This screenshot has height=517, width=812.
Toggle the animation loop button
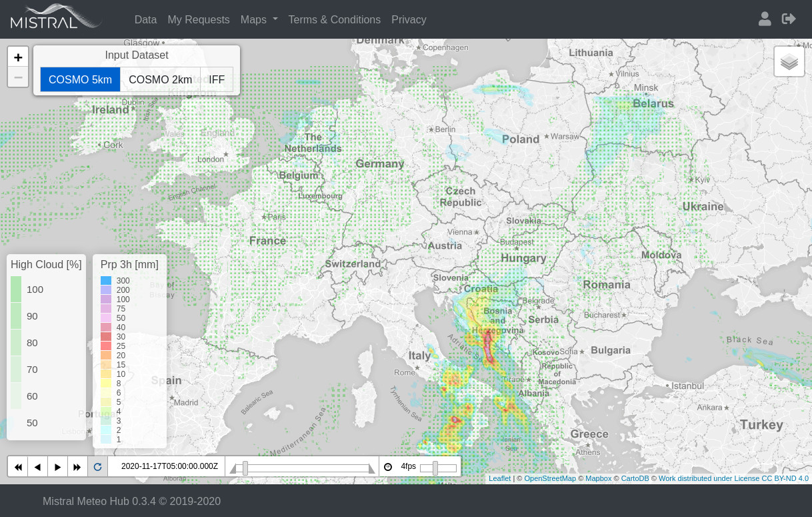(x=97, y=467)
